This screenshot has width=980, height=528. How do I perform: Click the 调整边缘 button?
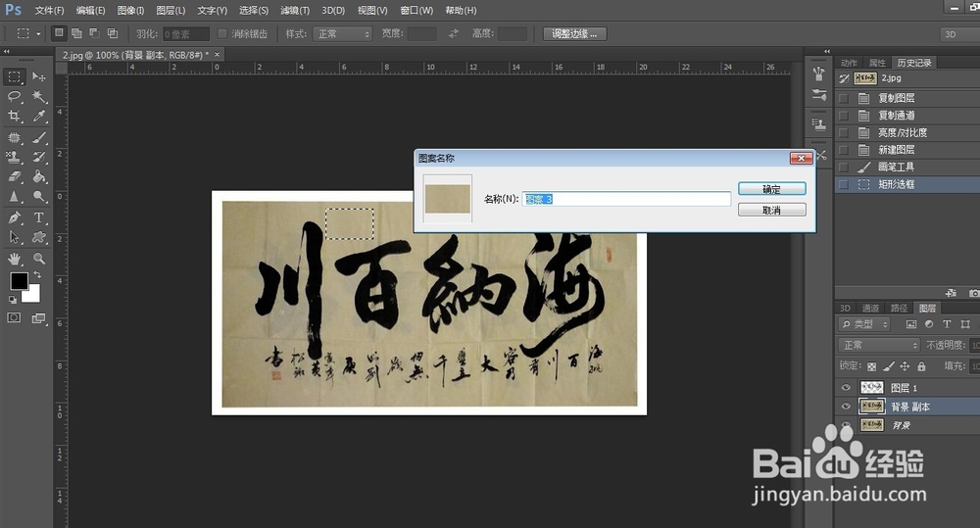coord(574,33)
